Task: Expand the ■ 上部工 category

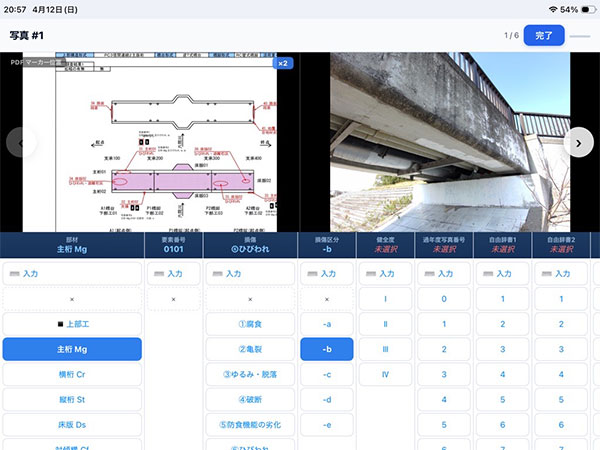Action: tap(72, 324)
